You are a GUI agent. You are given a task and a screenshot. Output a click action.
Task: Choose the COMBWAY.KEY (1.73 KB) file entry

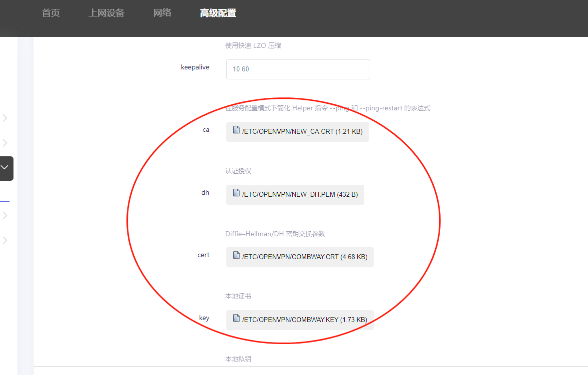pos(305,320)
